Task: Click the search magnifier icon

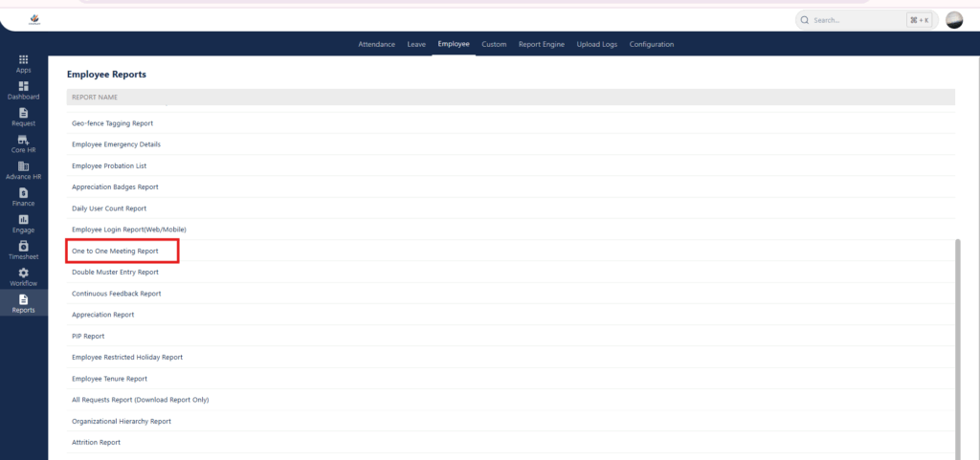Action: point(804,20)
